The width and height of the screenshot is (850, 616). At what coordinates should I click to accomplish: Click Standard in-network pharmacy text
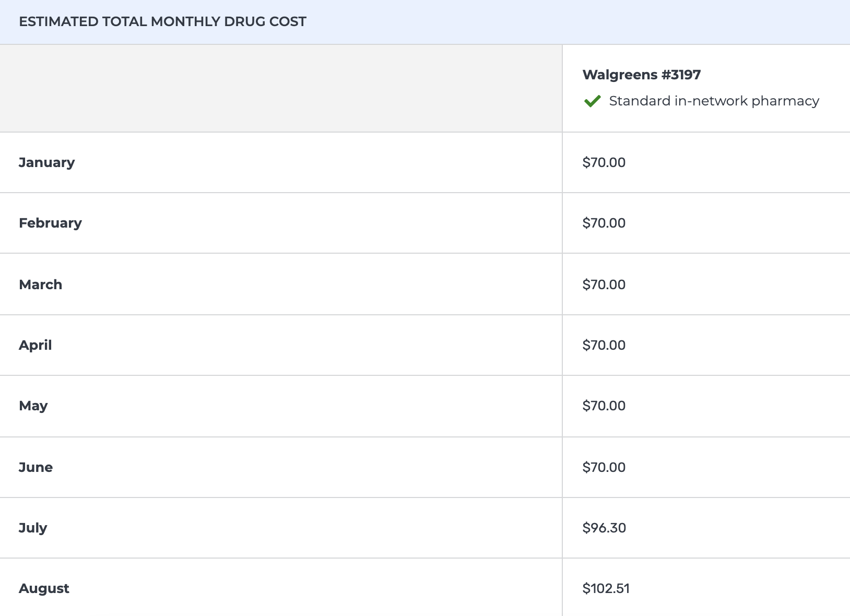tap(714, 101)
